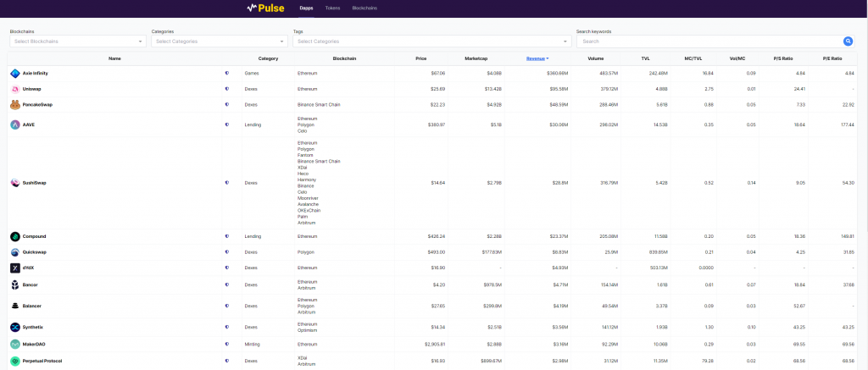The width and height of the screenshot is (868, 370).
Task: Click the Synthetix logo icon
Action: click(15, 328)
